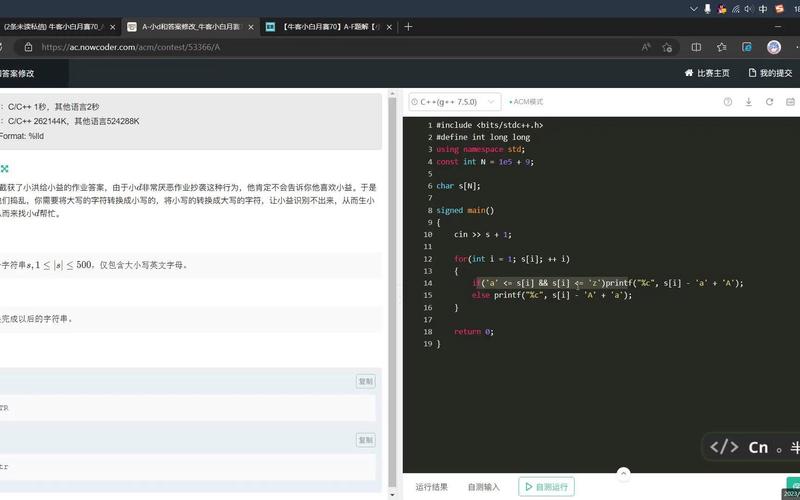Open a new tab with plus button
800x500 pixels.
tap(408, 27)
